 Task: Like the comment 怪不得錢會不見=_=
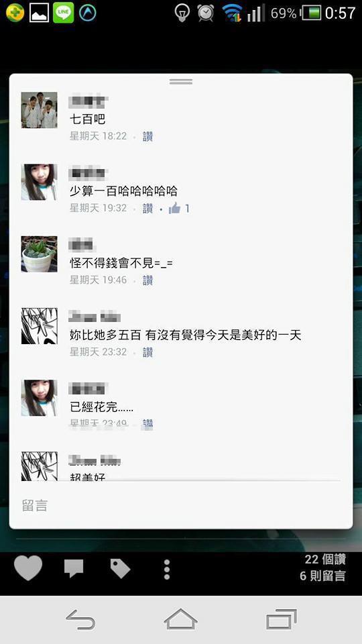(x=147, y=280)
